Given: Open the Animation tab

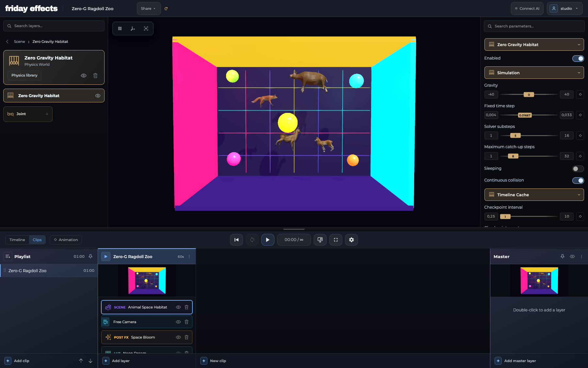Looking at the screenshot, I should click(66, 240).
